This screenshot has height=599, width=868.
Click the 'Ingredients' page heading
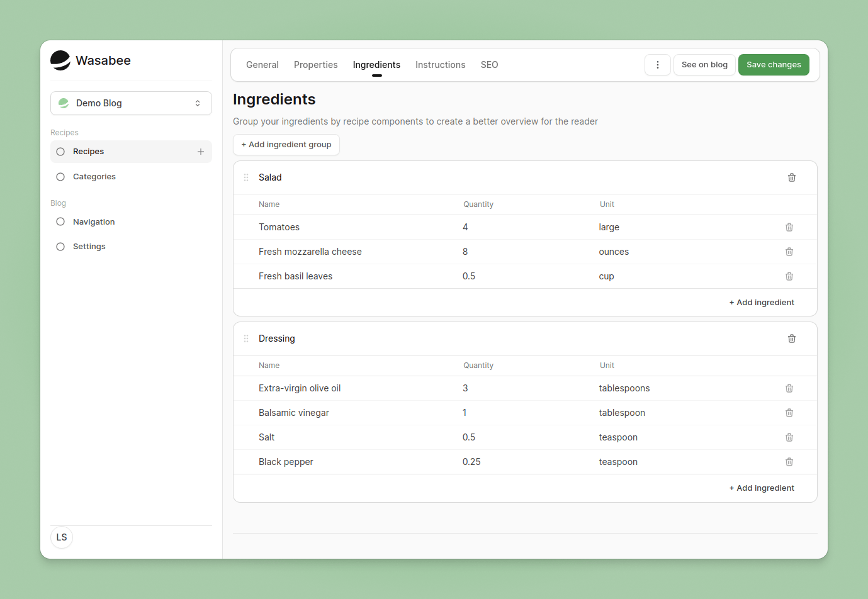pos(274,99)
